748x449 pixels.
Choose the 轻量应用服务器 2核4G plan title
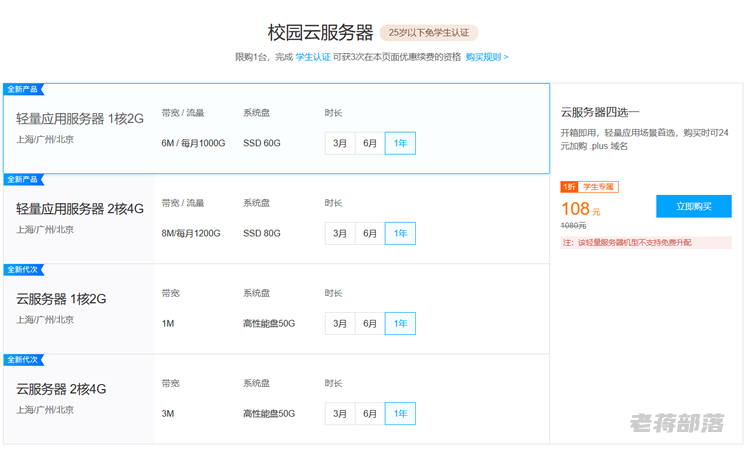[x=80, y=209]
